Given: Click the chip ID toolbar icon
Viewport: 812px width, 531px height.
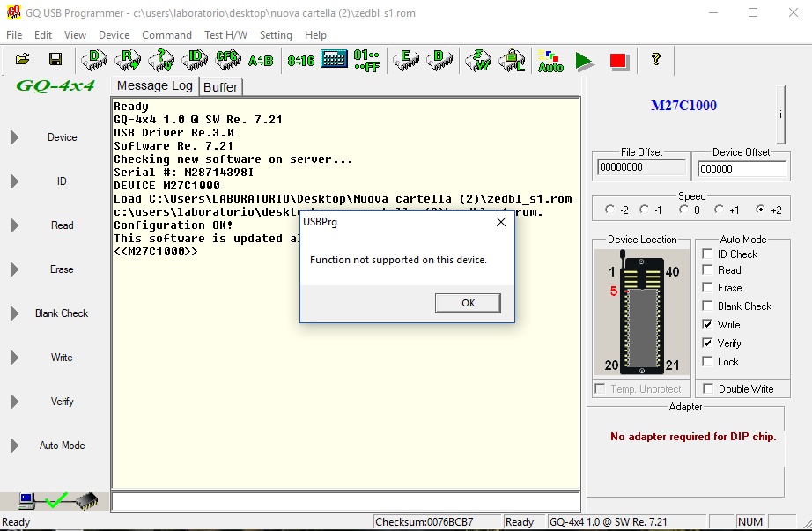Looking at the screenshot, I should 196,60.
